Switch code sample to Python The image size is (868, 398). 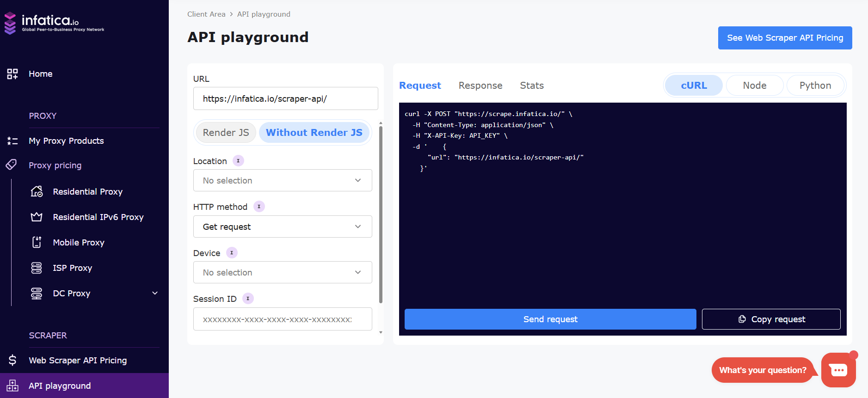point(815,86)
